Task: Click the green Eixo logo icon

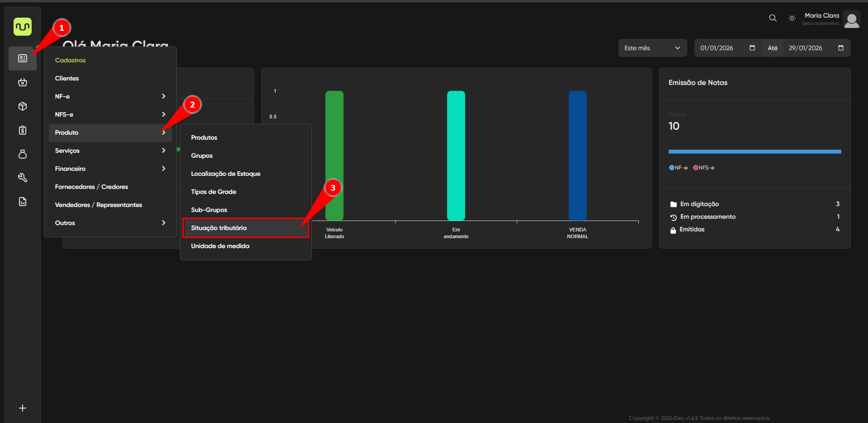Action: 23,27
